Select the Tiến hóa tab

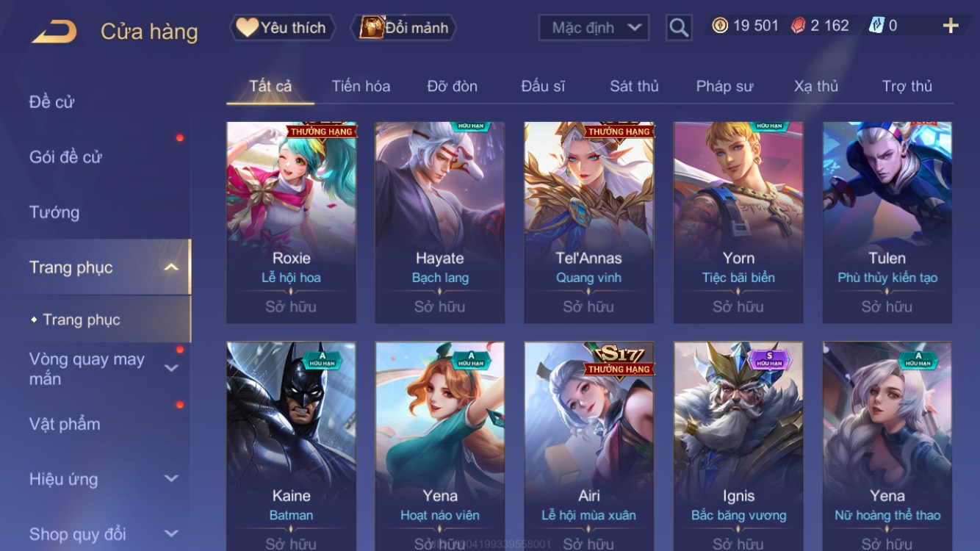(x=361, y=86)
